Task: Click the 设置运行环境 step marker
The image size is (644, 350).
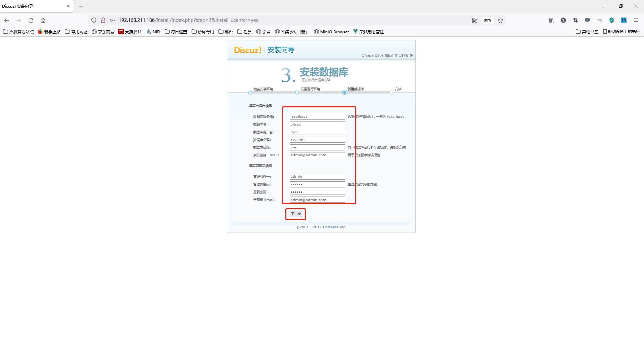Action: coord(297,93)
